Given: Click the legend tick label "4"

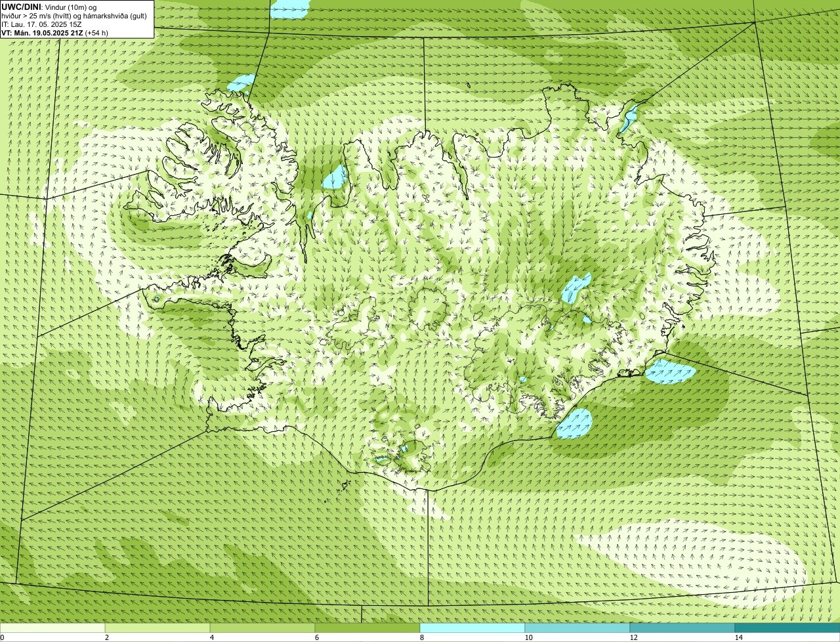Looking at the screenshot, I should (211, 637).
